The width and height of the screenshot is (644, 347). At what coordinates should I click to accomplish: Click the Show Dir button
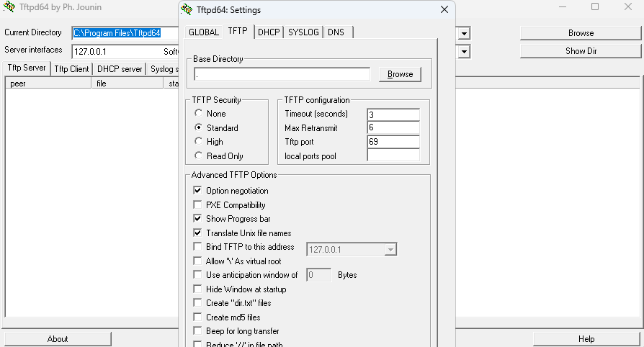tap(581, 51)
